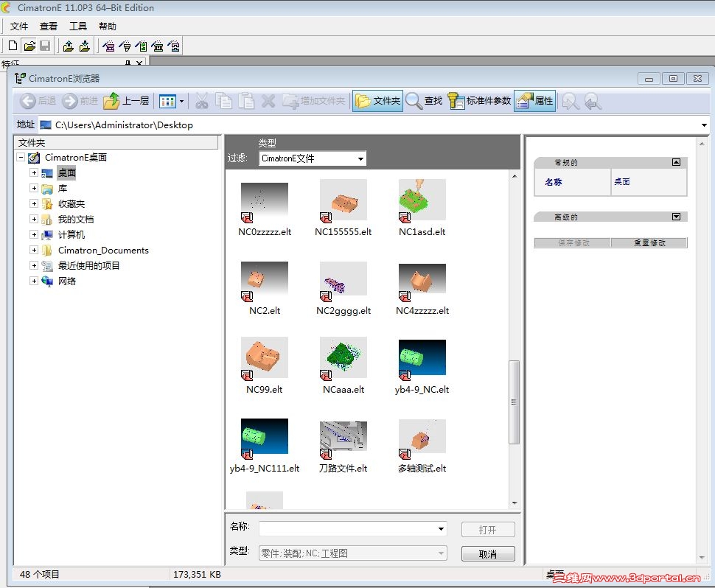Click the second import box arrow icon
Viewport: 715px width, 588px height.
click(85, 46)
